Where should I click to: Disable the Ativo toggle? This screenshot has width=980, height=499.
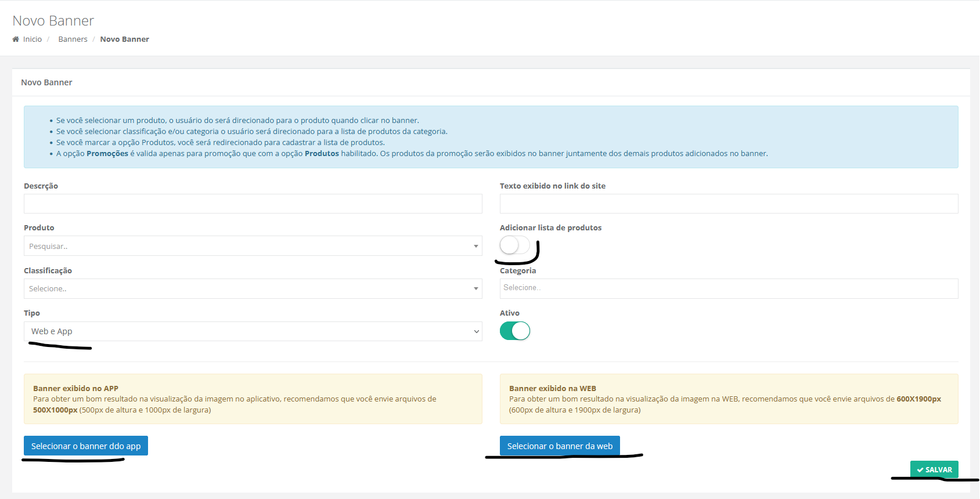515,331
